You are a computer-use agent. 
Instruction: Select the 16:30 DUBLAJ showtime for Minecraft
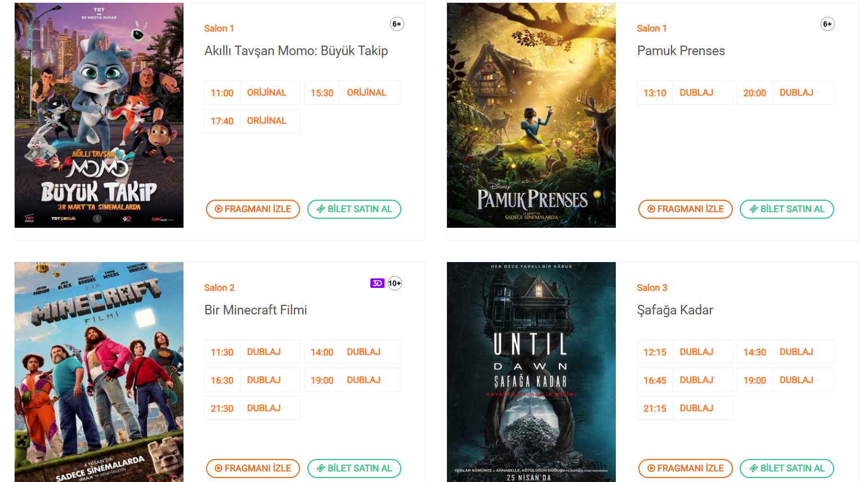click(252, 380)
